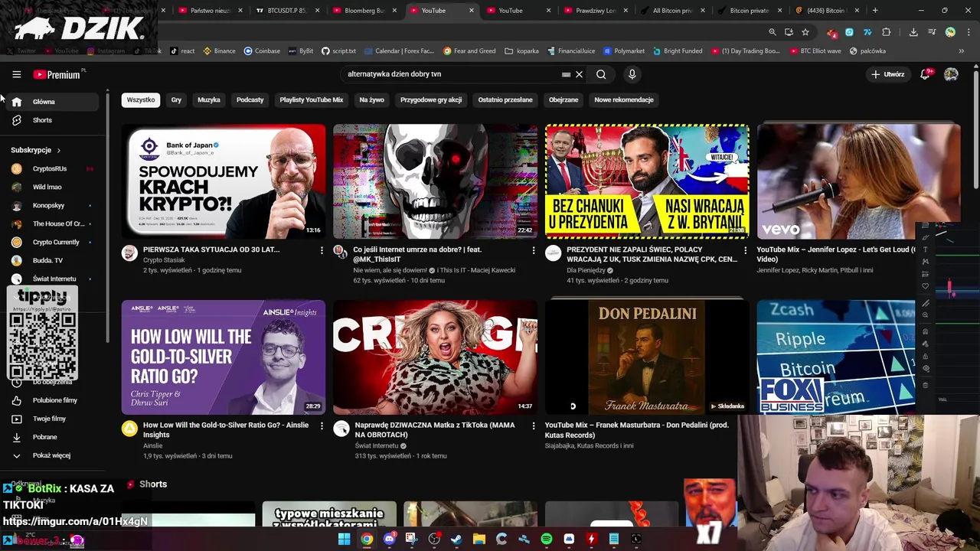Click the Utwórz create button

coord(888,74)
